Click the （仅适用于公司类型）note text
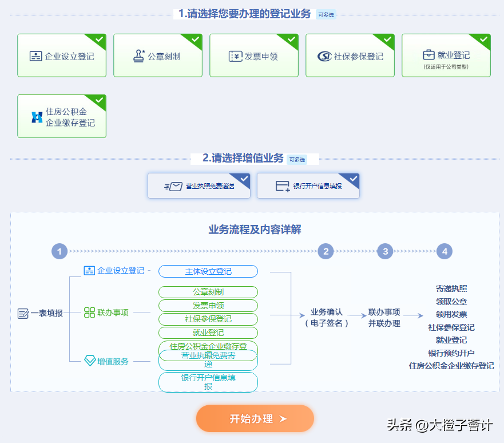Screen dimensions: 504x443 point(446,67)
